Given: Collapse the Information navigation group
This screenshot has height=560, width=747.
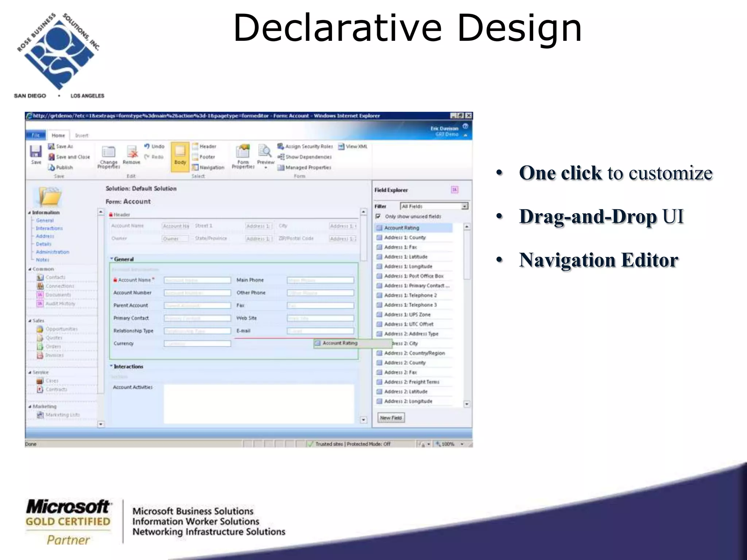Looking at the screenshot, I should click(30, 213).
